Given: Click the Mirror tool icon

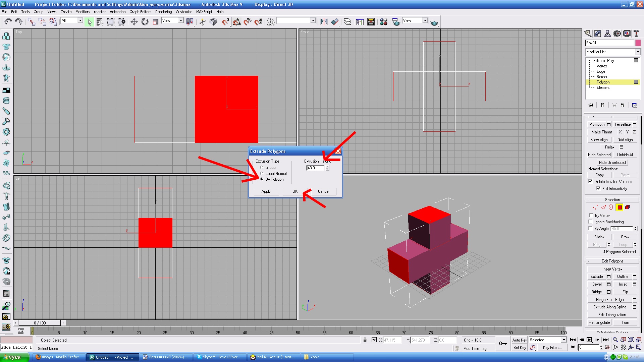Looking at the screenshot, I should tap(324, 22).
